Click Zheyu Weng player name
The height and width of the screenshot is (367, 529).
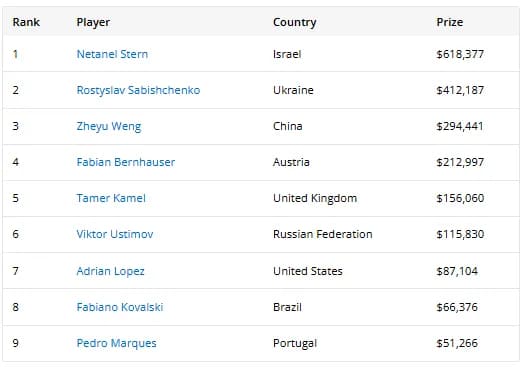click(109, 126)
